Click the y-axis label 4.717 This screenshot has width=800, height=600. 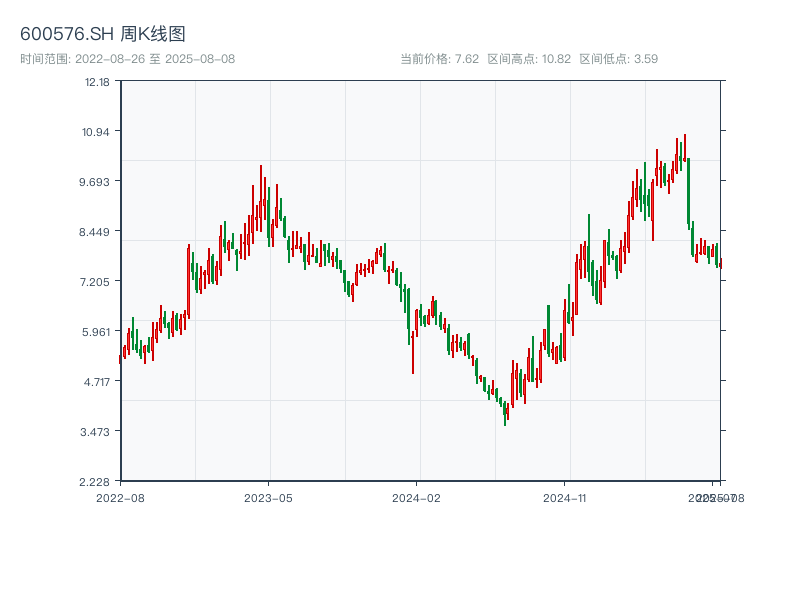click(x=97, y=382)
